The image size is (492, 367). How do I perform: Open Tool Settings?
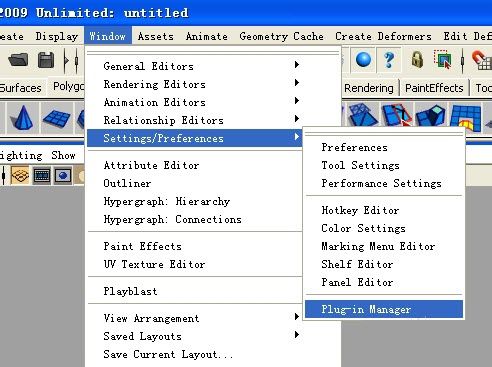click(x=384, y=165)
